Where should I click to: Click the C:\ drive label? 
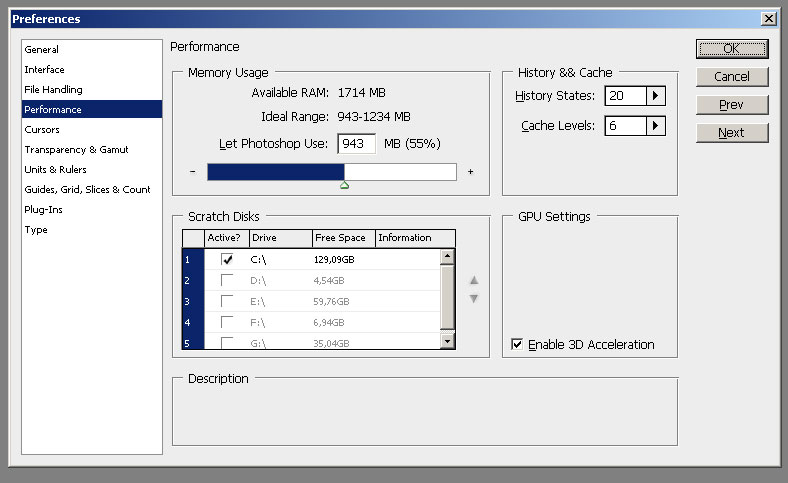tap(258, 260)
